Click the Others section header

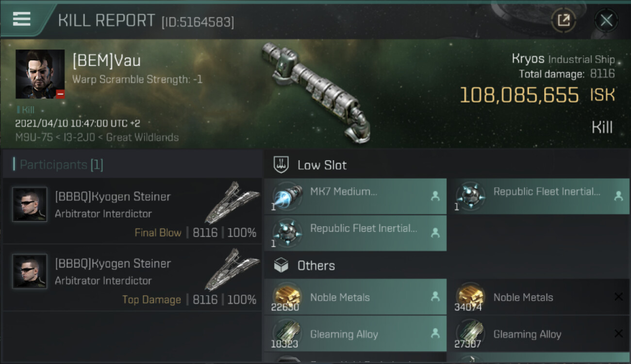(x=316, y=265)
